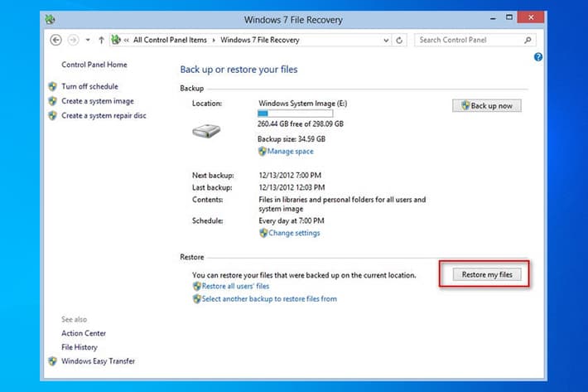Select Windows 7 File Recovery breadcrumb

[x=259, y=40]
